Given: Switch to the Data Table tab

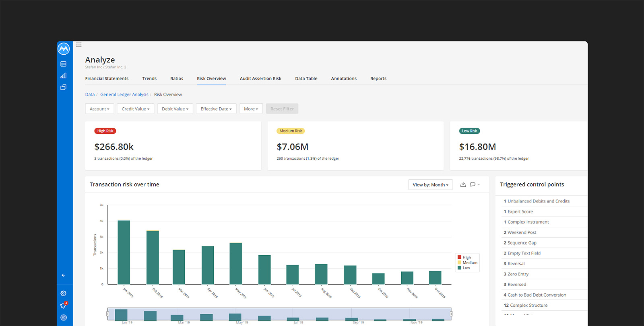Looking at the screenshot, I should point(306,79).
